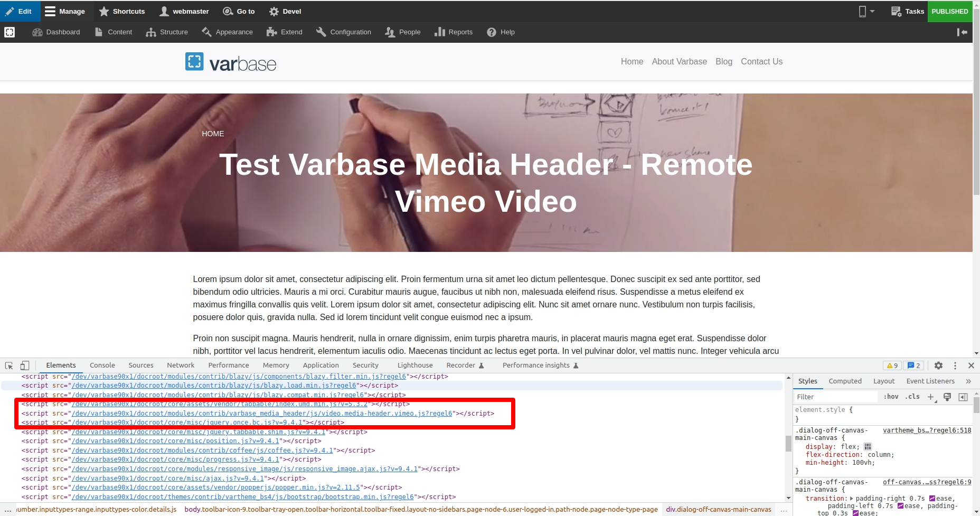Screen dimensions: 980x516
Task: Toggle the .cls element classes panel
Action: [912, 397]
